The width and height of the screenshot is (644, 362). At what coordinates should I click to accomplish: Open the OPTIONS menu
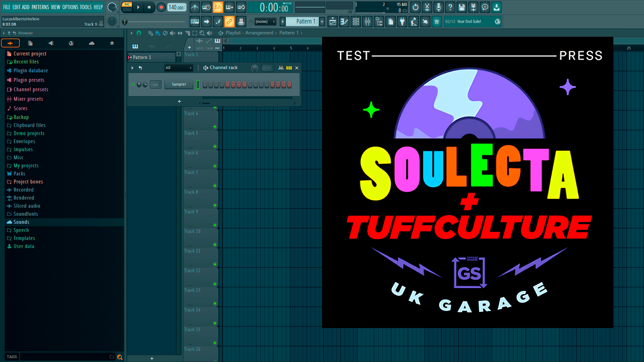pos(70,7)
